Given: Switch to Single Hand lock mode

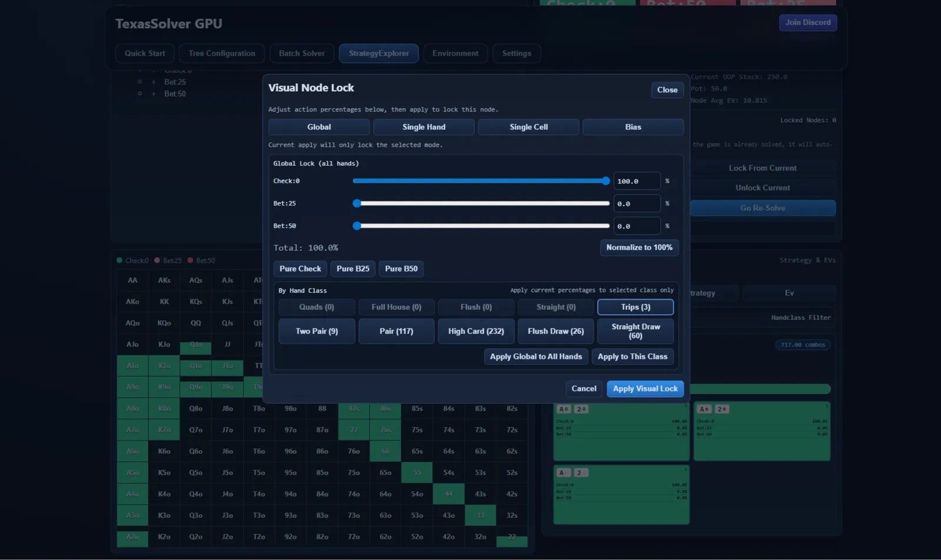Looking at the screenshot, I should click(423, 126).
